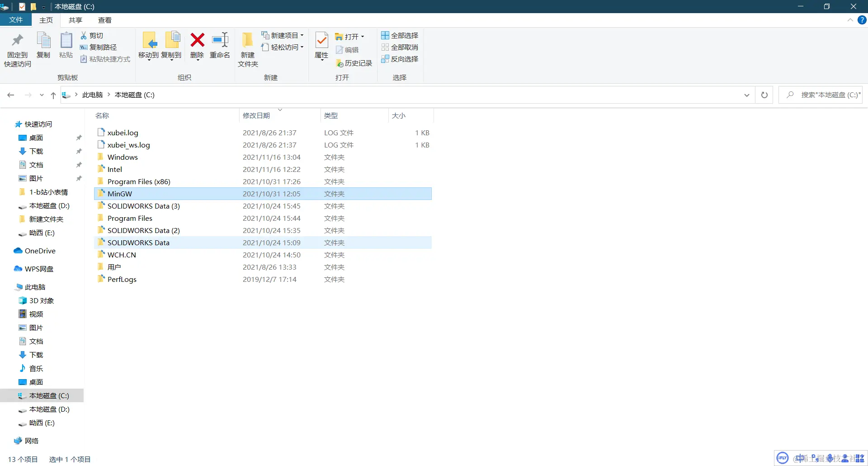Click the Edit (编辑) ribbon button
This screenshot has width=868, height=466.
point(347,50)
